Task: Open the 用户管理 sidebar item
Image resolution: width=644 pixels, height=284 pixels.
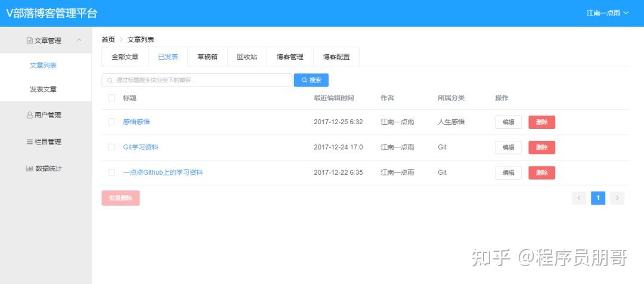Action: coord(46,115)
